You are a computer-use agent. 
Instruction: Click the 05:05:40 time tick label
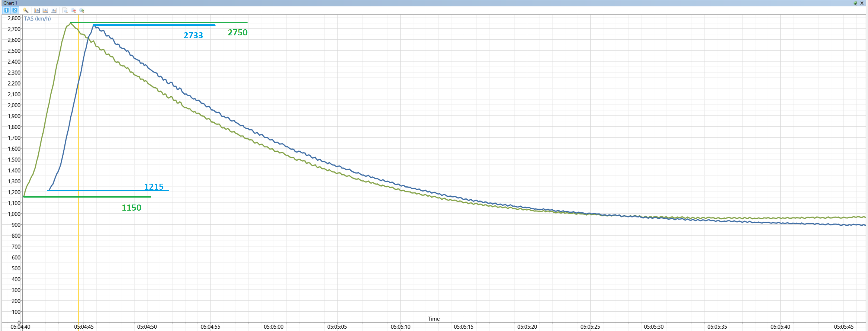780,327
